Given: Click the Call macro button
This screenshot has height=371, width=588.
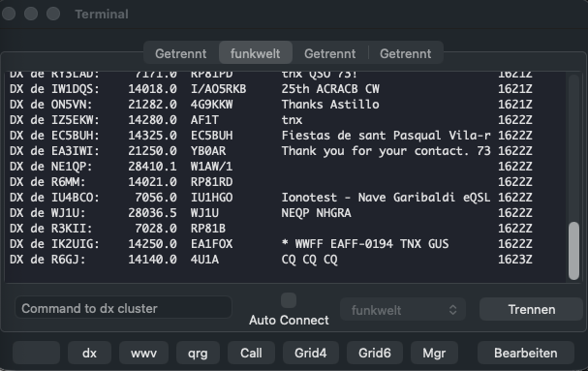Looking at the screenshot, I should tap(251, 353).
